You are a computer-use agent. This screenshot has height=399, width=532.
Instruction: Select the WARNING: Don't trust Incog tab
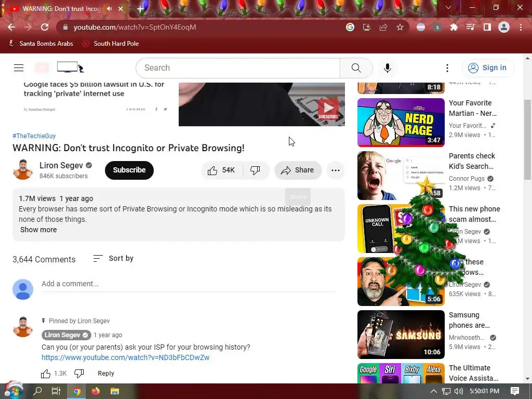point(61,9)
